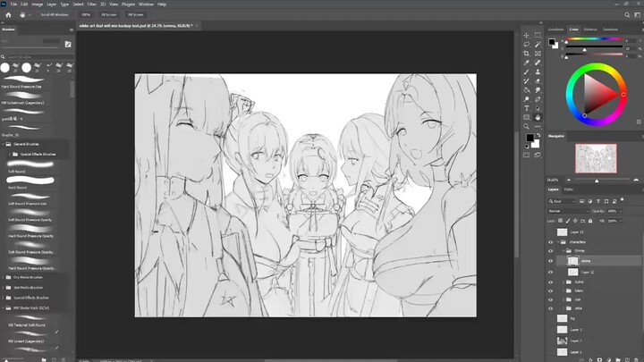
Task: Click the hue slider in Color panel
Action: tap(595, 39)
